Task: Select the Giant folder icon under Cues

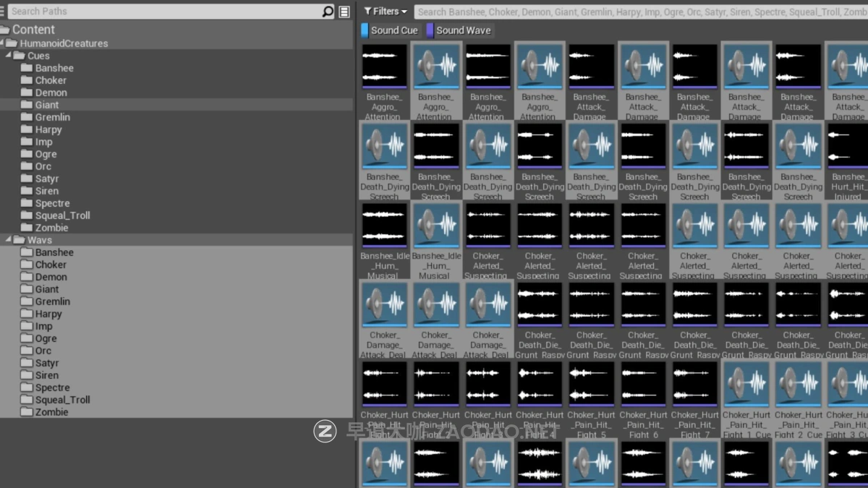Action: pos(27,105)
